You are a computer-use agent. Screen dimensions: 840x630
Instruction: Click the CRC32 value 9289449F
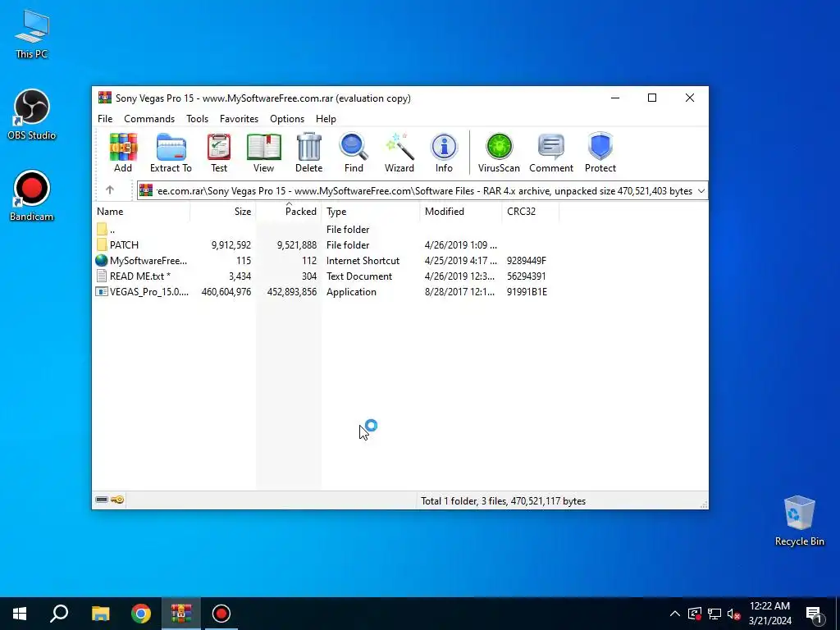coord(527,261)
